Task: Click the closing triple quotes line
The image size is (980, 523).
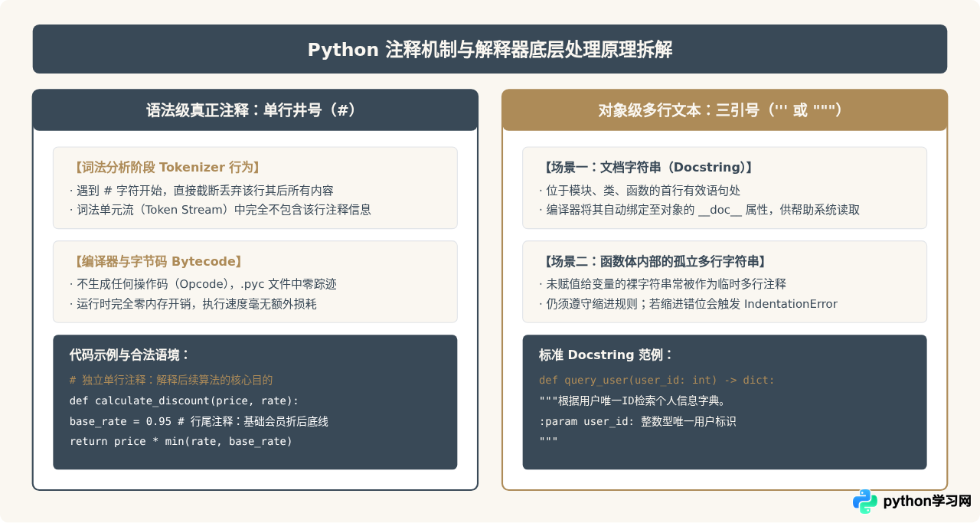Action: pyautogui.click(x=548, y=441)
